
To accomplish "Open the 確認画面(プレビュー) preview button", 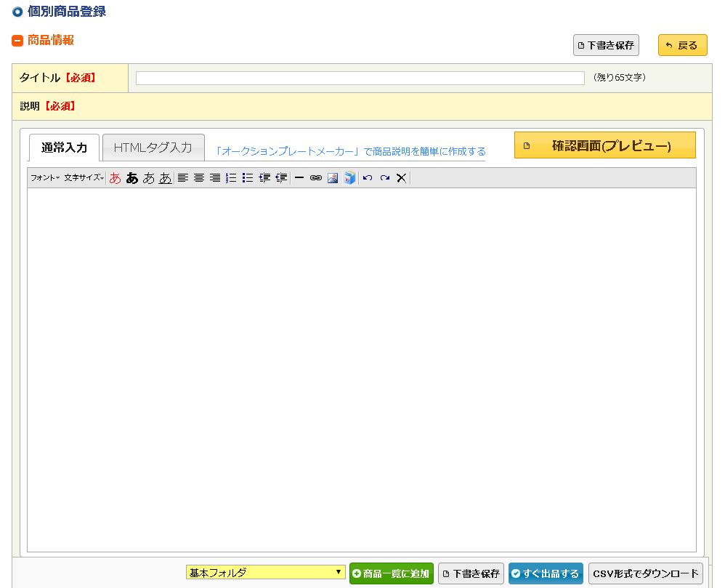I will (604, 145).
